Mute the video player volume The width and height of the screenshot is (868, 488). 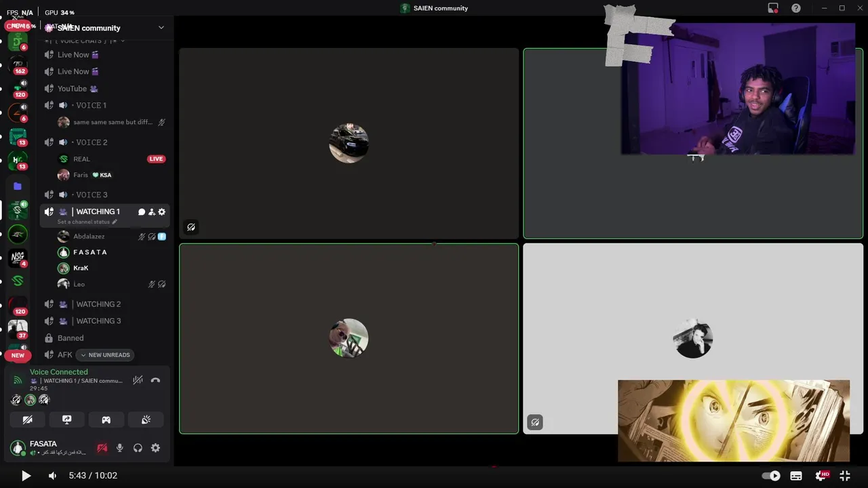52,476
